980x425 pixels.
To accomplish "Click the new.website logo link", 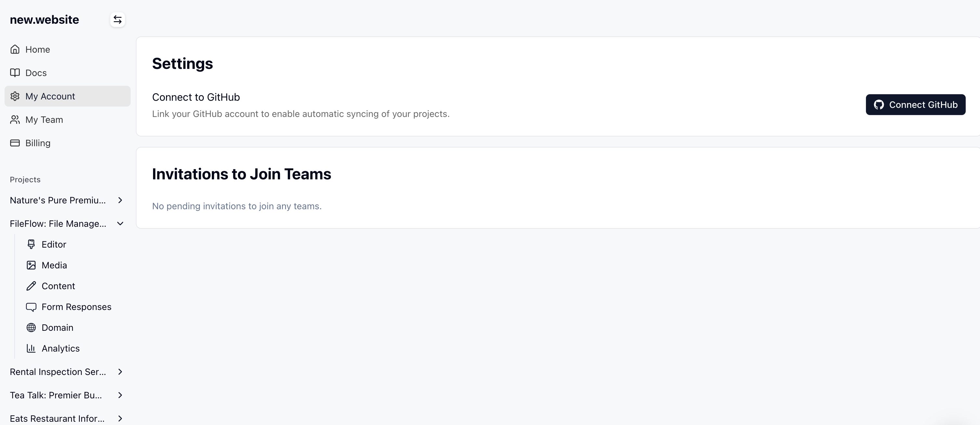I will (45, 19).
